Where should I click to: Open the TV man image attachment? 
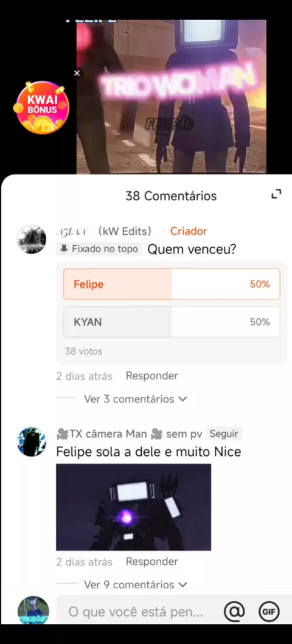pyautogui.click(x=133, y=507)
